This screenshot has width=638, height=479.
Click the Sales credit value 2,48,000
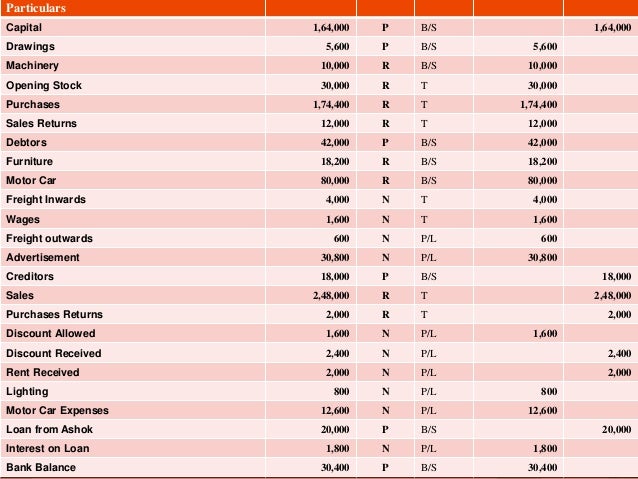[612, 295]
